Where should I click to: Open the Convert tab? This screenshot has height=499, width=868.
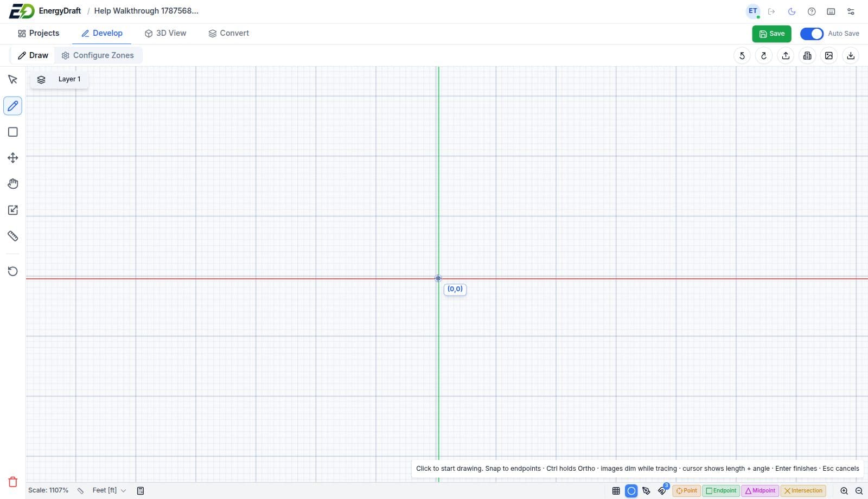[229, 33]
